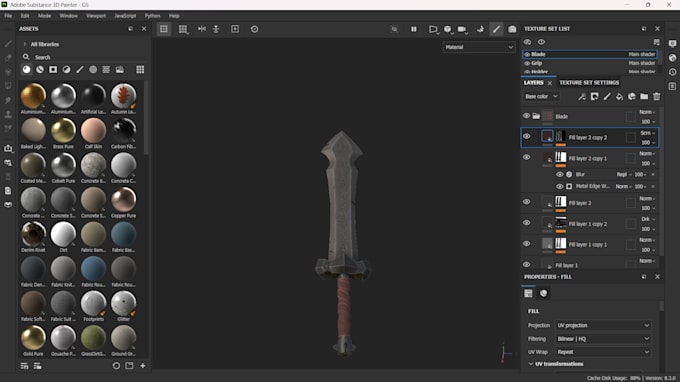This screenshot has height=382, width=680.
Task: Hide Fill layer 2 copy 1
Action: pos(526,157)
